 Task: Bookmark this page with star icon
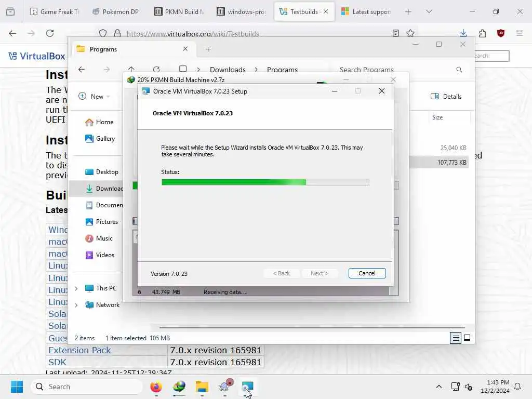tap(410, 33)
